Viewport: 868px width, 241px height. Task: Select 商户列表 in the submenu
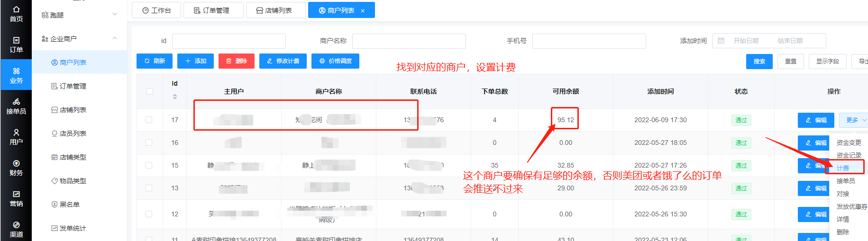tap(79, 62)
